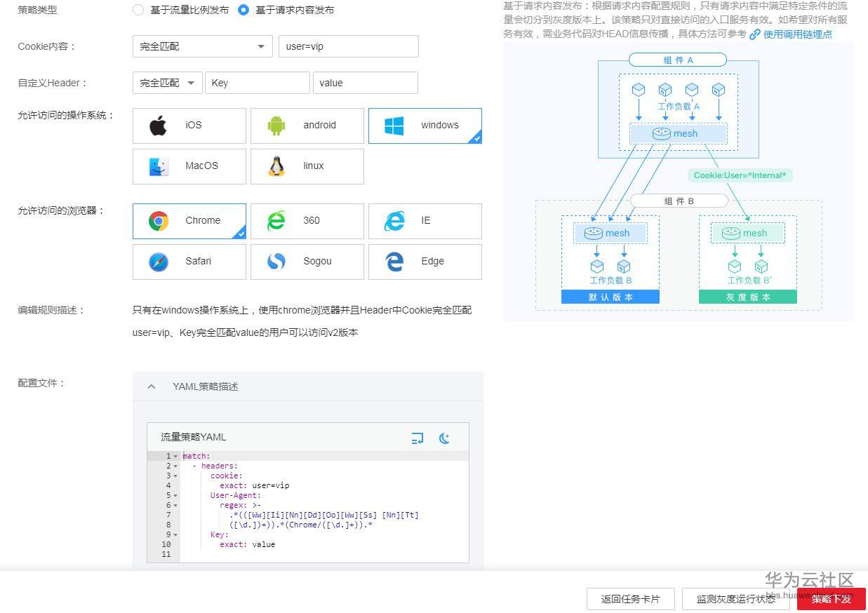868x613 pixels.
Task: Click the Cookie value field user=vip
Action: click(x=349, y=46)
